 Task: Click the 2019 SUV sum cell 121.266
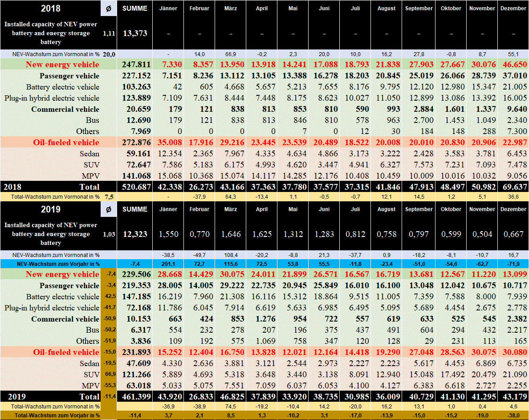(x=134, y=375)
